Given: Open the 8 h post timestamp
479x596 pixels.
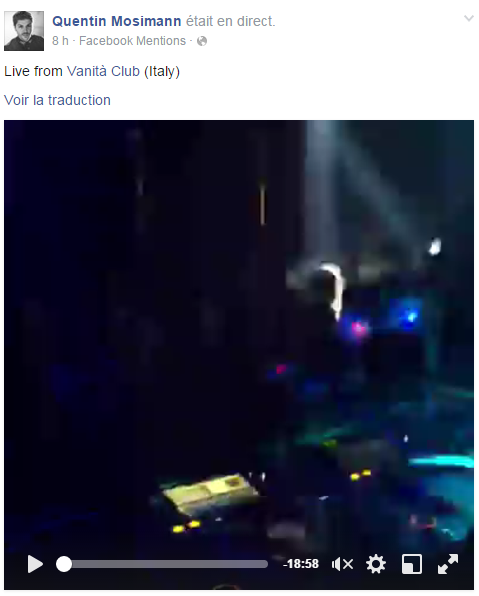Looking at the screenshot, I should 60,41.
